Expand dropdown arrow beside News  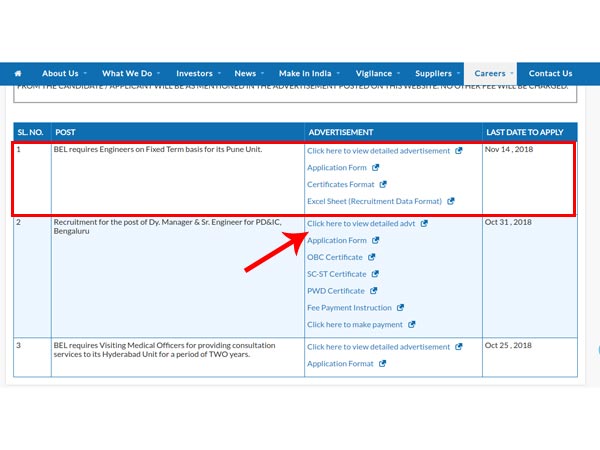click(x=262, y=73)
